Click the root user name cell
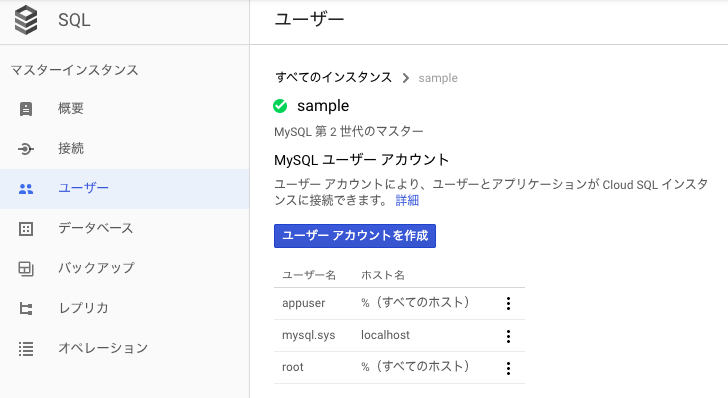Screen dimensions: 728x398 click(292, 367)
